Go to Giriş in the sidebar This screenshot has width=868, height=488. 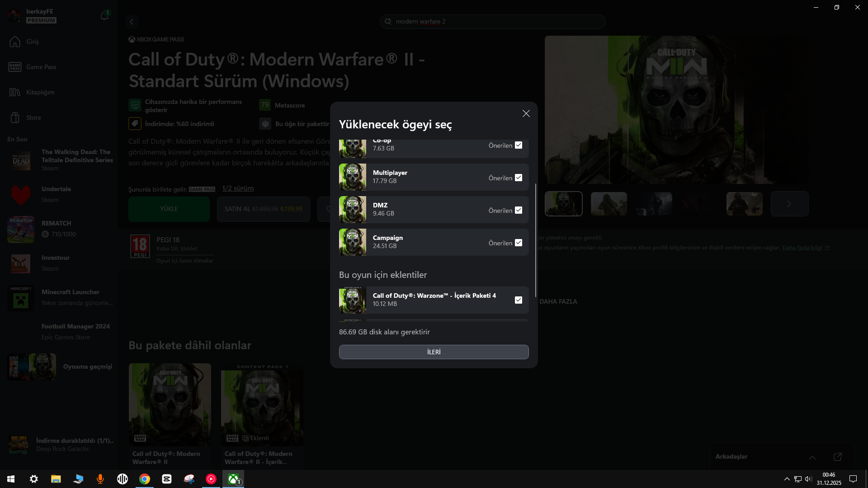(x=59, y=42)
